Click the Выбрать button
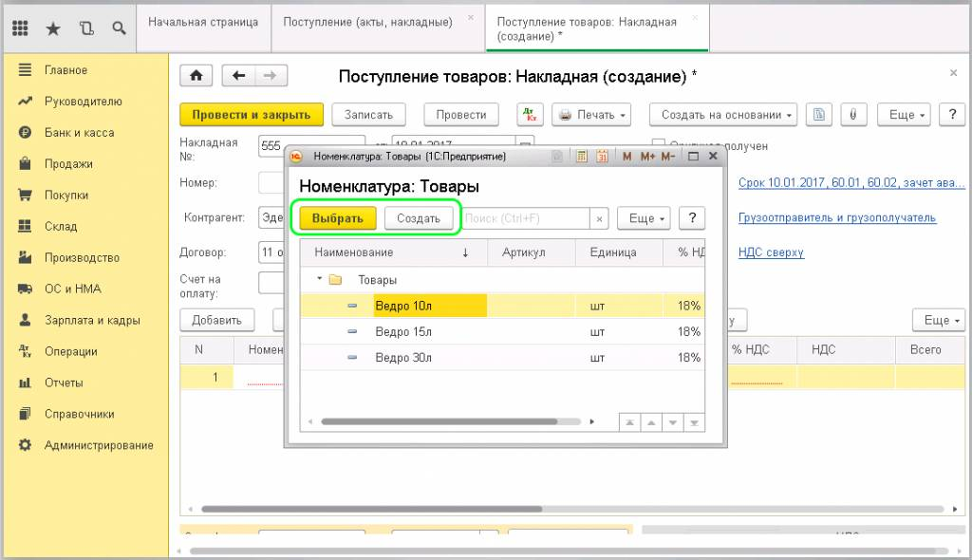Screen dimensions: 972x560 click(x=337, y=218)
